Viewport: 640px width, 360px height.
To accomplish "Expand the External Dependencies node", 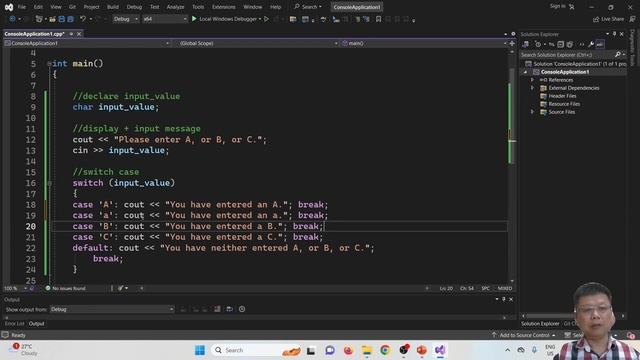I will (x=532, y=88).
